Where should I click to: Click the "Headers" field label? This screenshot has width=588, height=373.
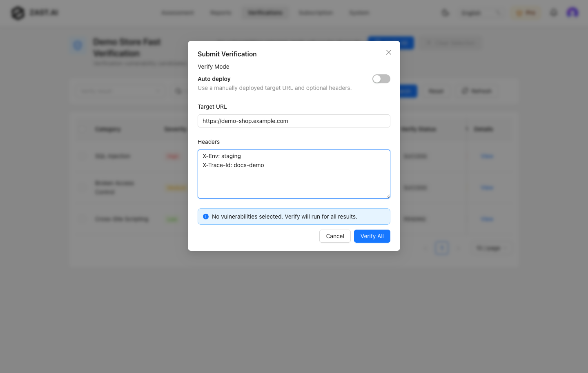(x=209, y=142)
